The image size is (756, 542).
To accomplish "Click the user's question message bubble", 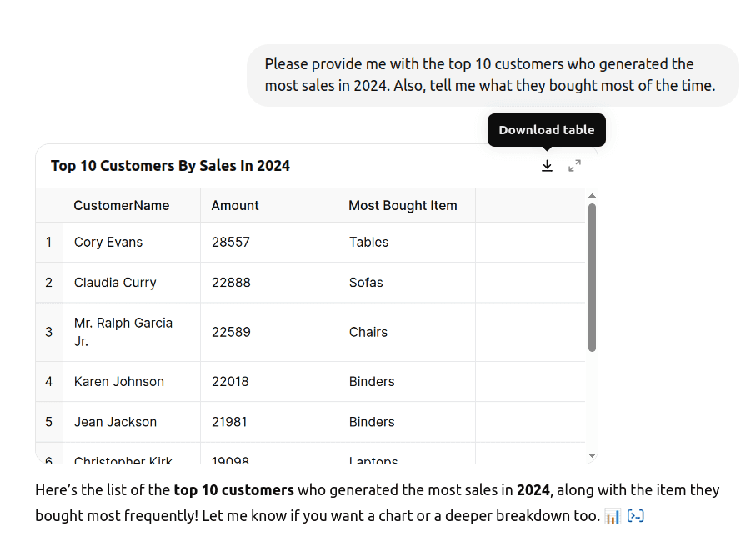I will click(492, 74).
